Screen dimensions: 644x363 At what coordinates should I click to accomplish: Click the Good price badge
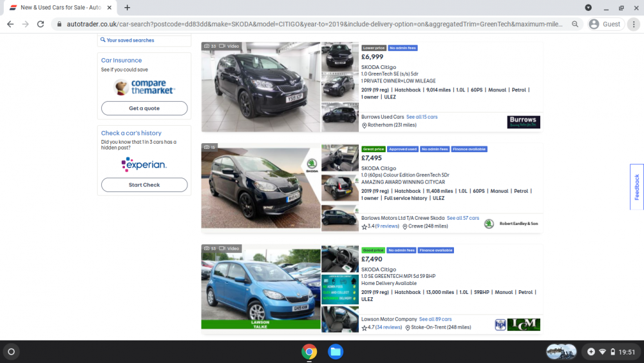click(x=373, y=250)
